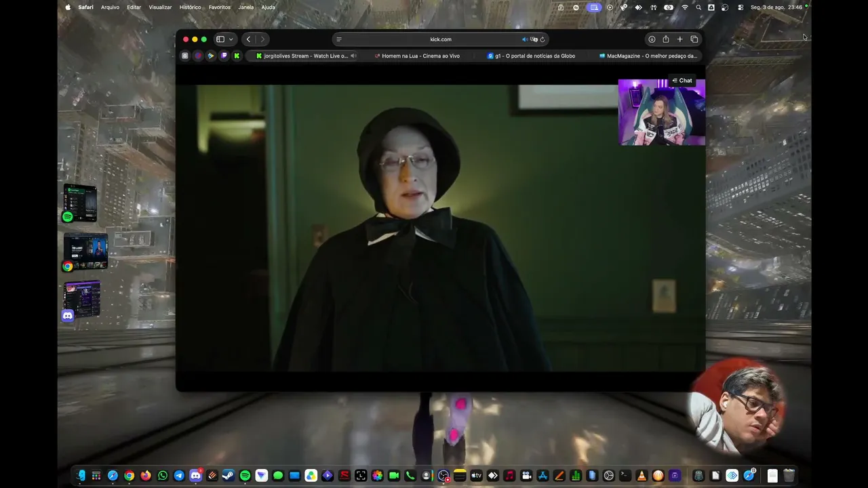868x488 pixels.
Task: Open FaceTime from the Dock
Action: pyautogui.click(x=393, y=476)
